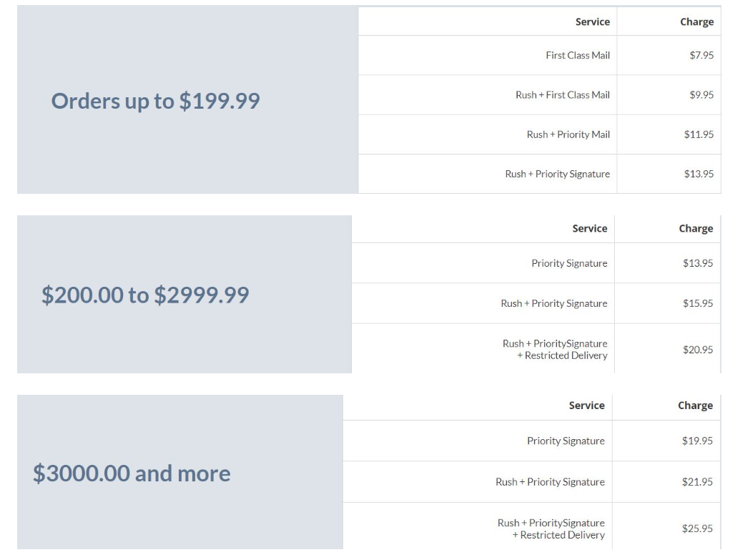
Task: Click Service header in the top table
Action: pos(592,21)
